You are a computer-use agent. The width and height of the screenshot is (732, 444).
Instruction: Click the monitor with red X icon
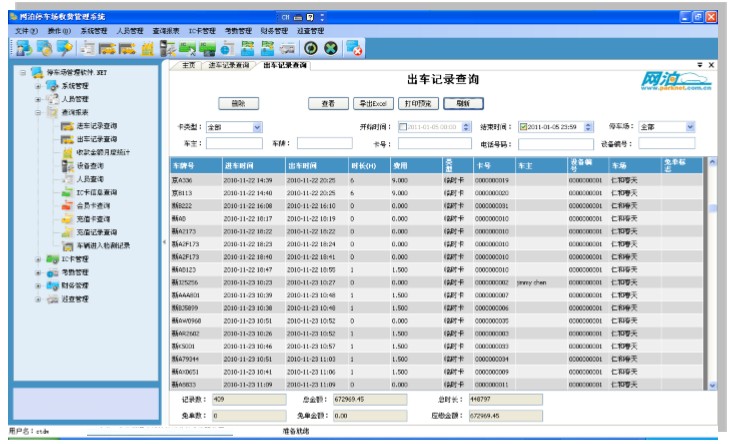[354, 48]
